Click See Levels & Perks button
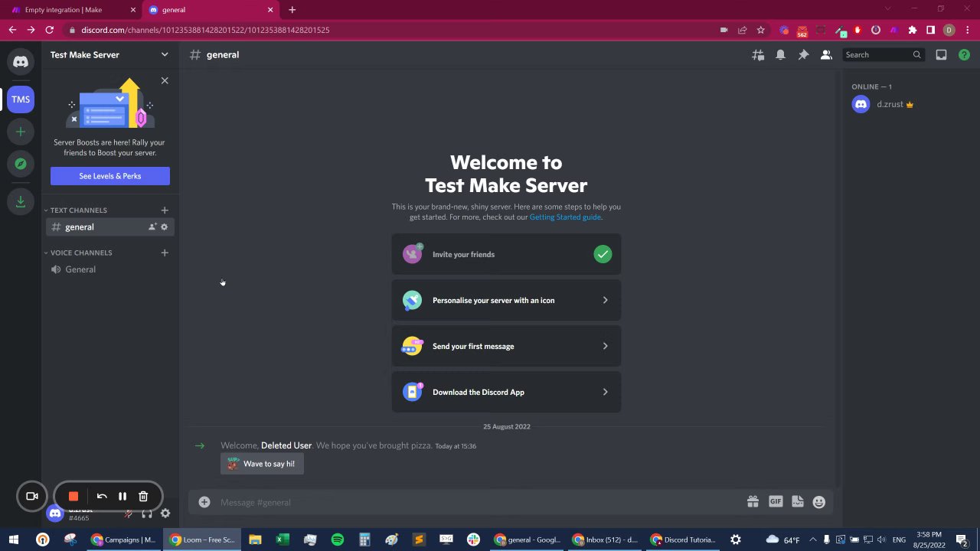 [110, 176]
